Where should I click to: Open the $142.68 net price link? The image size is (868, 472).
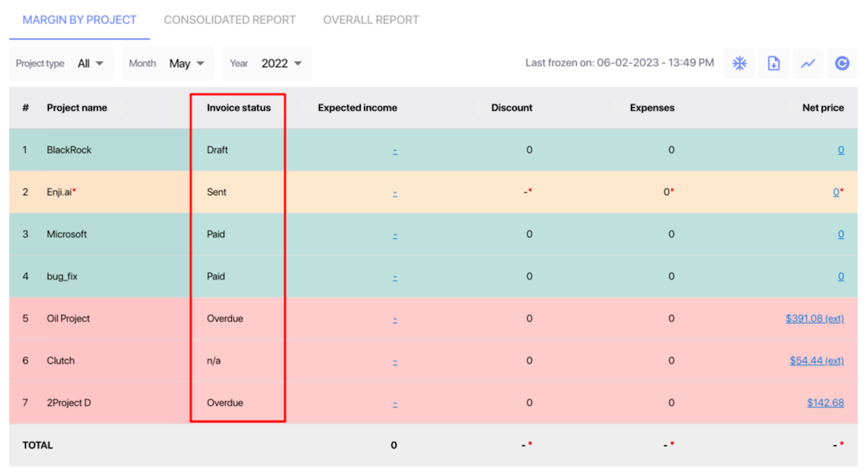(x=825, y=403)
